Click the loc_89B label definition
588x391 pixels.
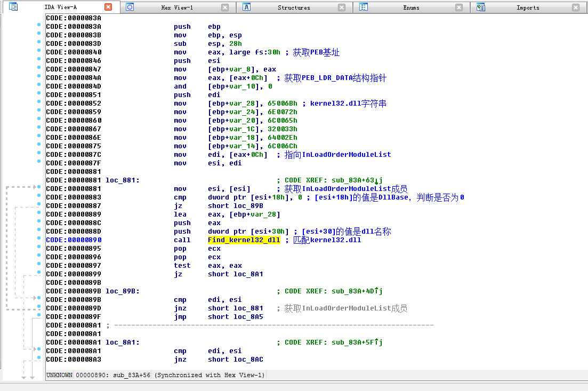[122, 291]
